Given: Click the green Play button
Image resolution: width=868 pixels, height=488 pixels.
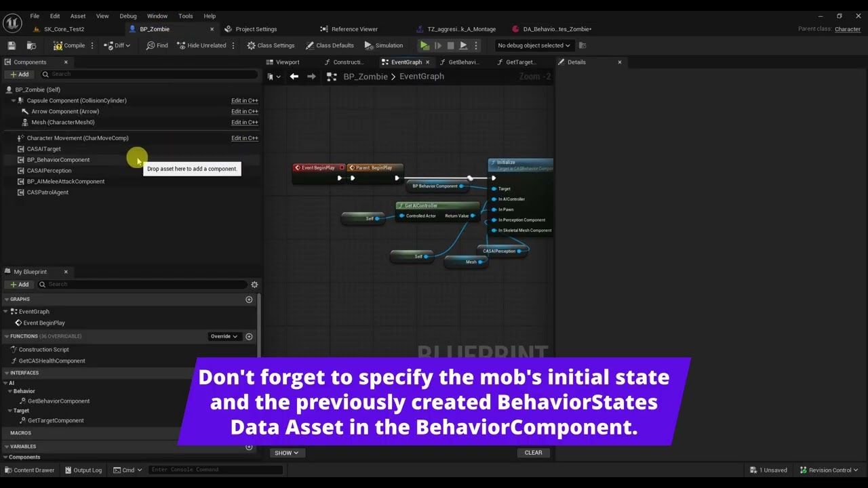Looking at the screenshot, I should point(425,45).
